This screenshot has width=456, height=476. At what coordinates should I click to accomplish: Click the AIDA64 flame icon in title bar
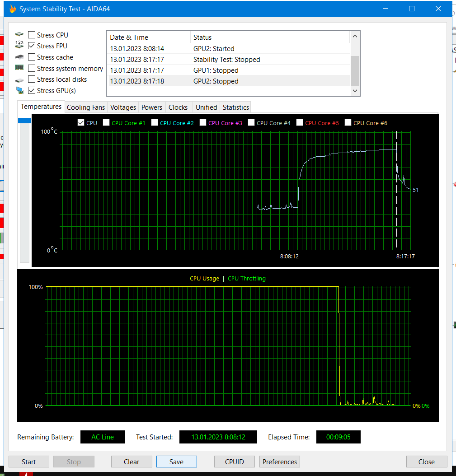tap(13, 9)
